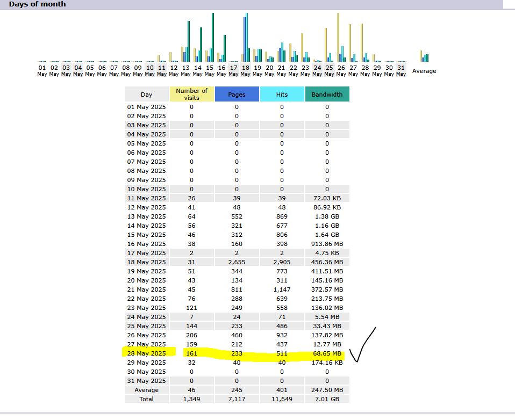Click the 913.86 MB bandwidth cell
Viewport: 515px width, 420px height.
[327, 244]
